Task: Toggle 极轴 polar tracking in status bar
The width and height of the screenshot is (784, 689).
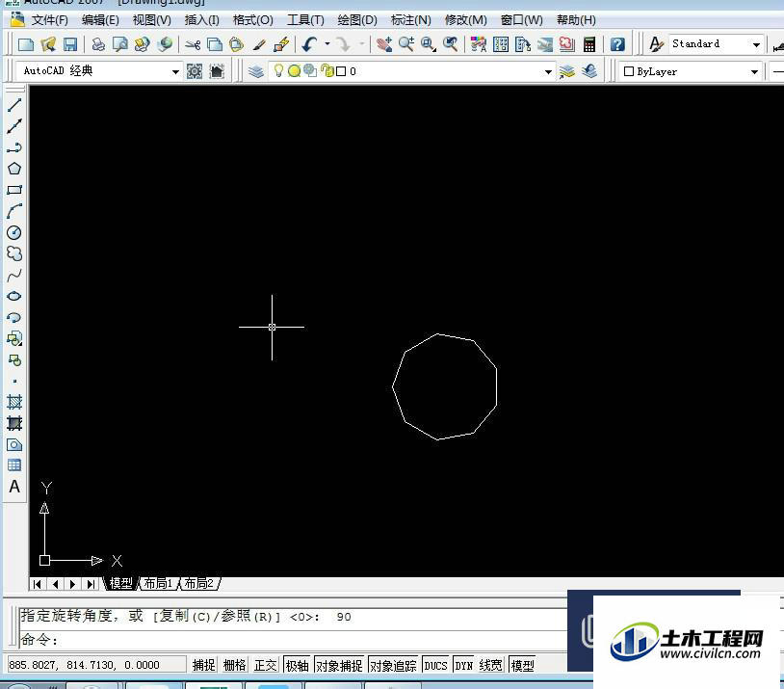Action: 297,665
